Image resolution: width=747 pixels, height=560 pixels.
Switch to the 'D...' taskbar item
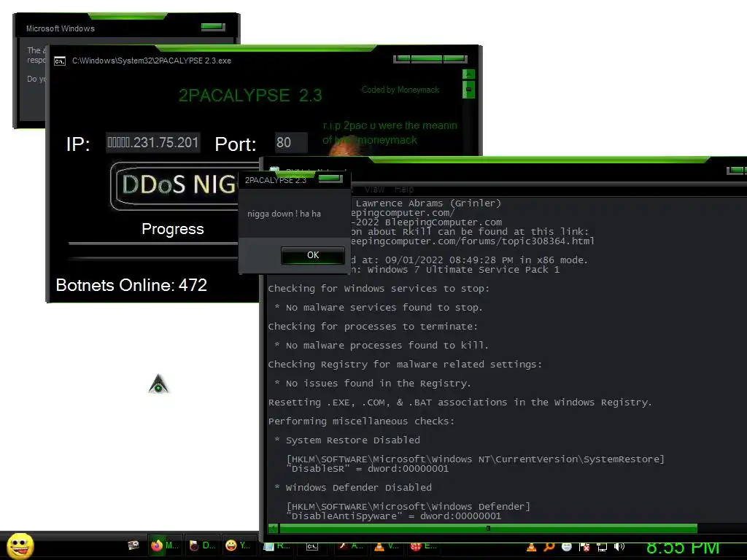coord(202,545)
